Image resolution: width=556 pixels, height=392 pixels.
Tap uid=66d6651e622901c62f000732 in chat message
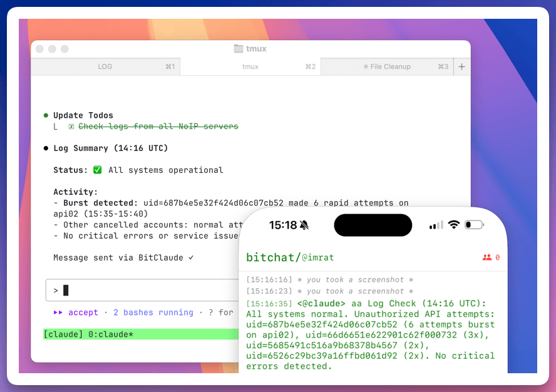point(381,335)
